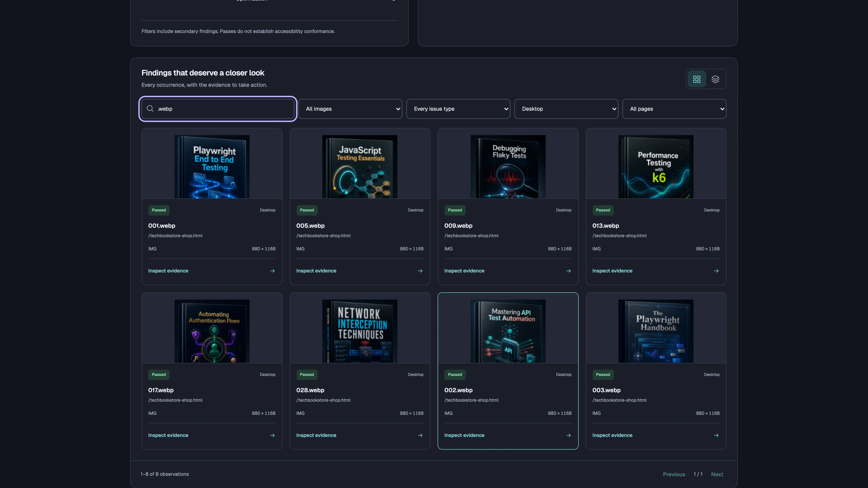The height and width of the screenshot is (488, 868).
Task: Open the Performance Testing with k6 thumbnail
Action: (x=656, y=167)
